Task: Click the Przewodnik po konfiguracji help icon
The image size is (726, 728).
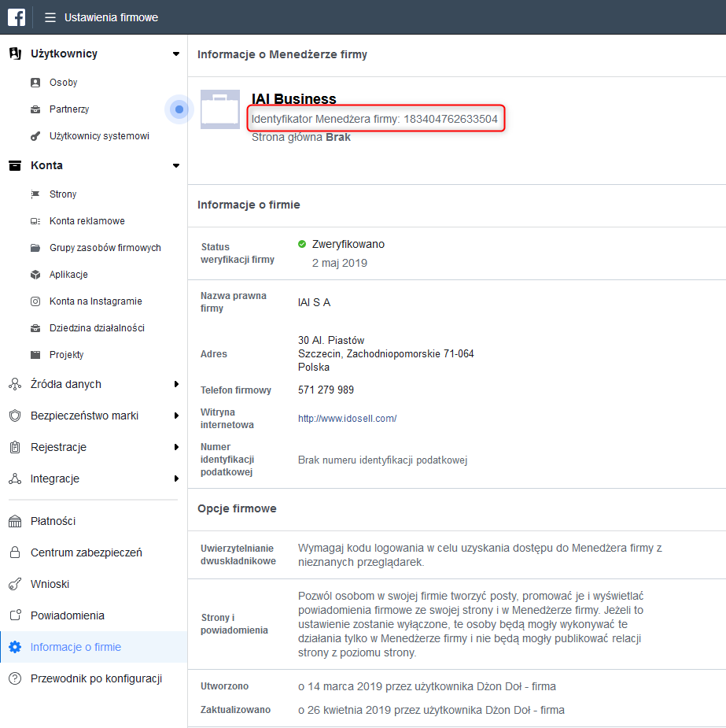Action: coord(15,678)
